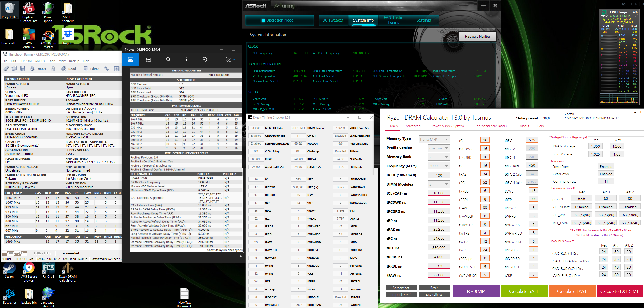Viewport: 644px width, 308px height.
Task: Click the Language shortcut desktop icon
Action: [x=48, y=297]
